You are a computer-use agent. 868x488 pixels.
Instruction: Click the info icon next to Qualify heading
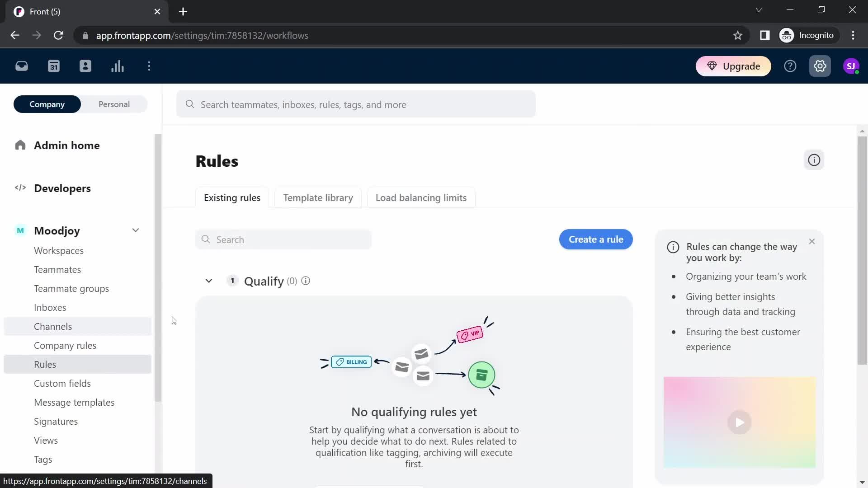pyautogui.click(x=306, y=281)
